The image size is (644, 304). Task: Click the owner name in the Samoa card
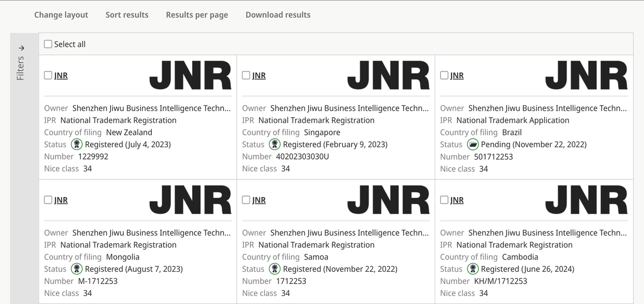tap(349, 233)
